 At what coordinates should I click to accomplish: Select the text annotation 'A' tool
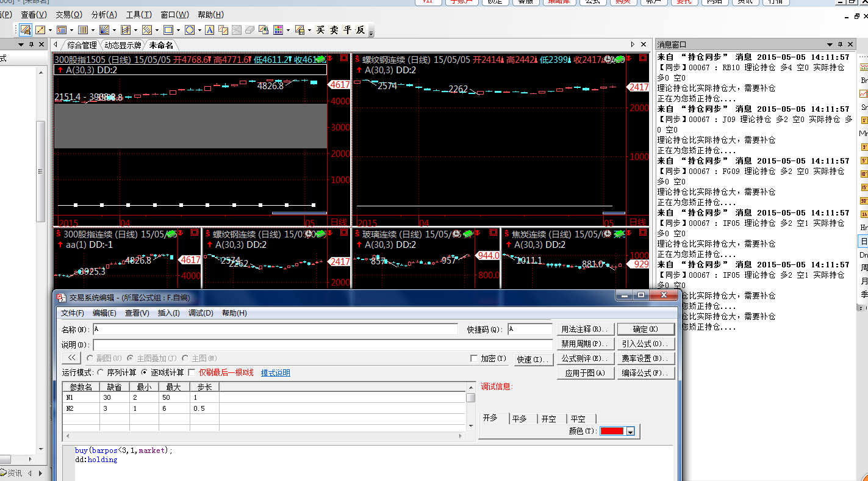tap(209, 30)
